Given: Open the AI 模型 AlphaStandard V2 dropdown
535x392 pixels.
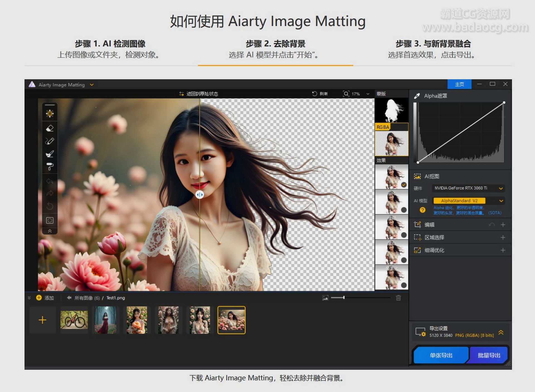Looking at the screenshot, I should 468,201.
